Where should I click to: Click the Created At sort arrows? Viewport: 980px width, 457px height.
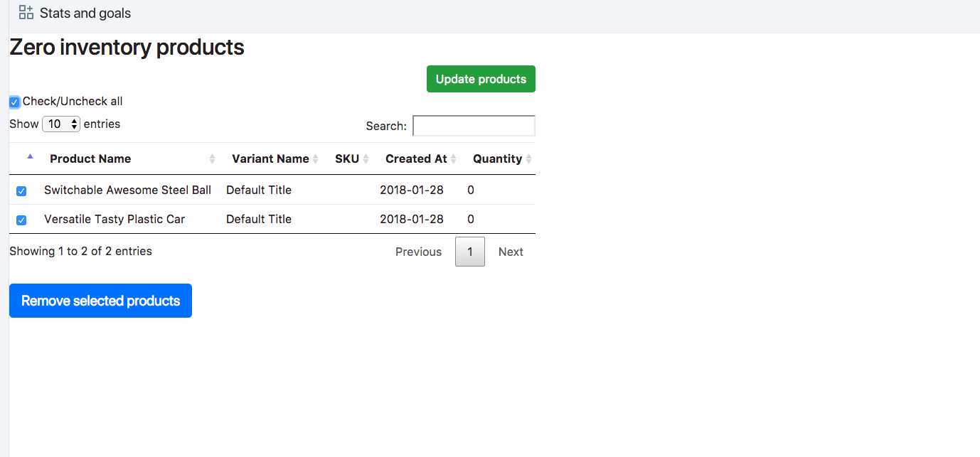pos(453,159)
